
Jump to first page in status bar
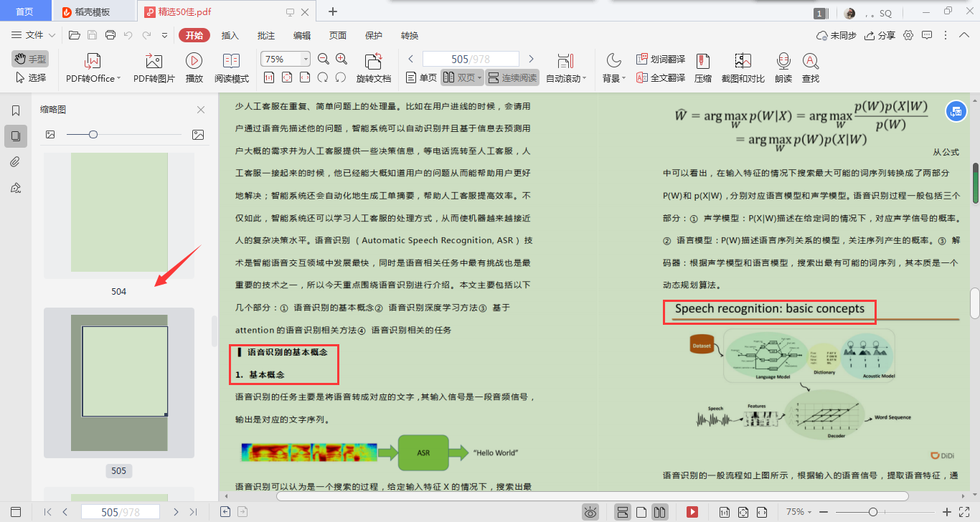(x=47, y=512)
